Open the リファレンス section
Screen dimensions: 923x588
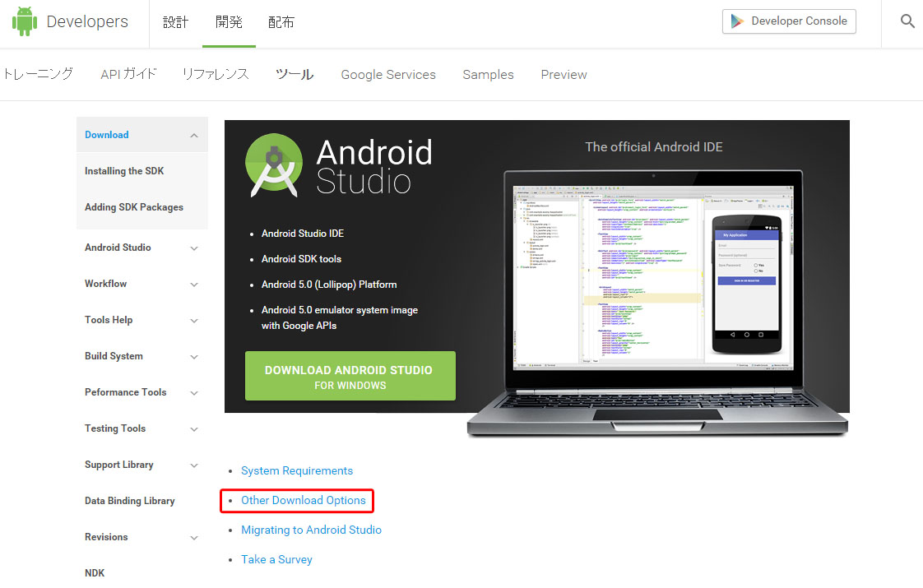(x=216, y=74)
